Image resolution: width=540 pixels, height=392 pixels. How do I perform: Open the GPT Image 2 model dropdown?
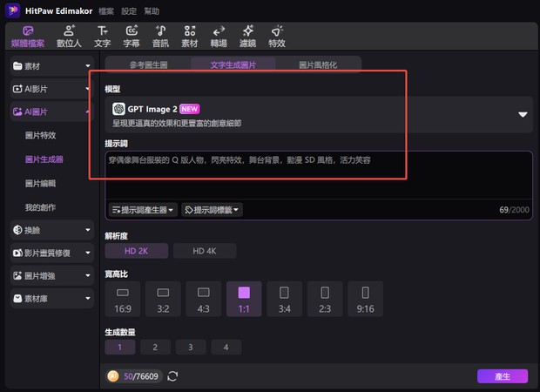click(x=319, y=115)
